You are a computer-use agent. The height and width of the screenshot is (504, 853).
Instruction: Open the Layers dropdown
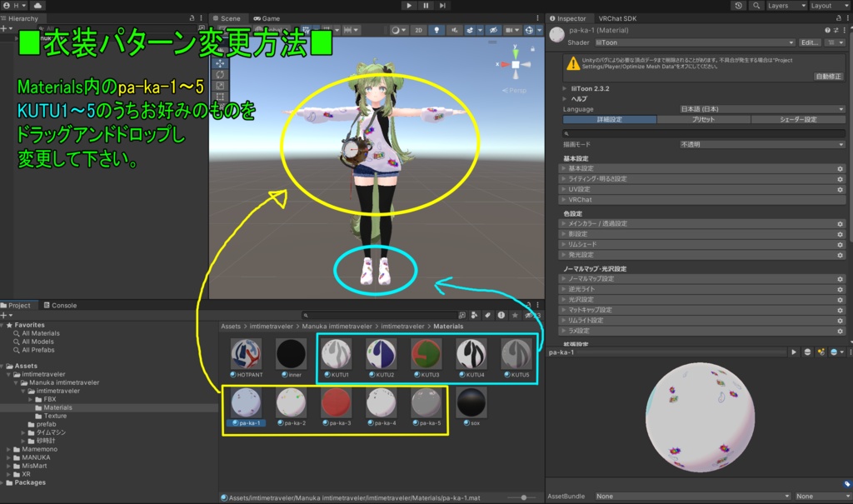click(x=786, y=6)
